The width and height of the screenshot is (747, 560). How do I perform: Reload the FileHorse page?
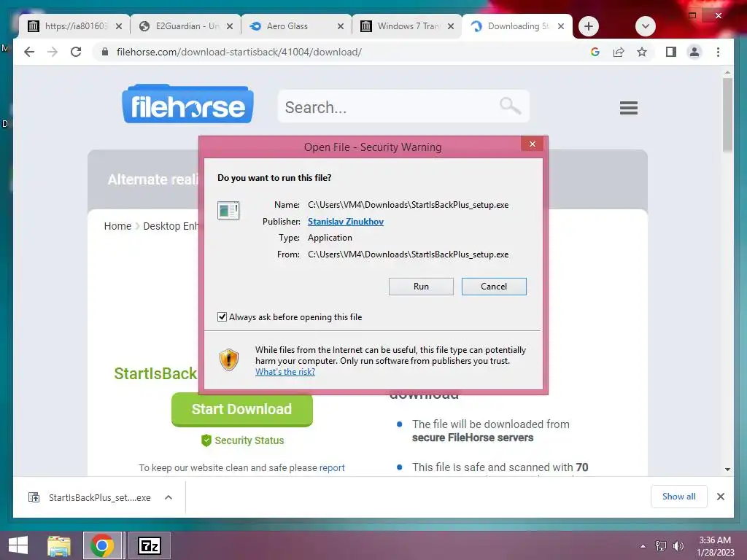[76, 52]
